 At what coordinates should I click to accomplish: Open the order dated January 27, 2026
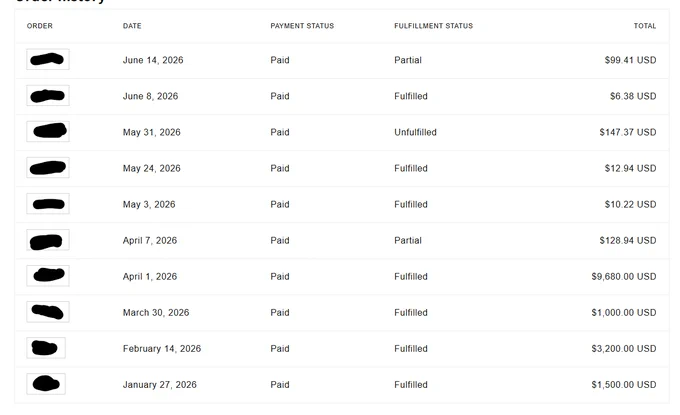tap(46, 384)
